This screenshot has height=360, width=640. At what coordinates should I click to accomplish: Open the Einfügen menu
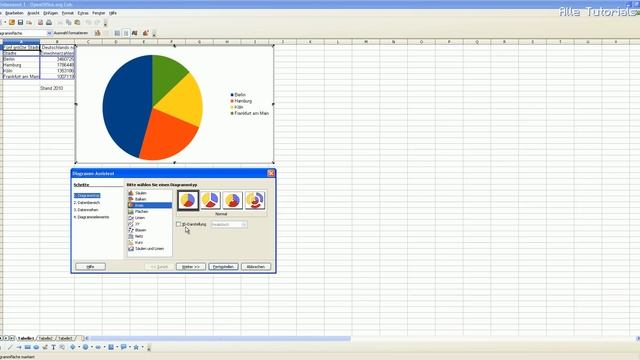[51, 13]
